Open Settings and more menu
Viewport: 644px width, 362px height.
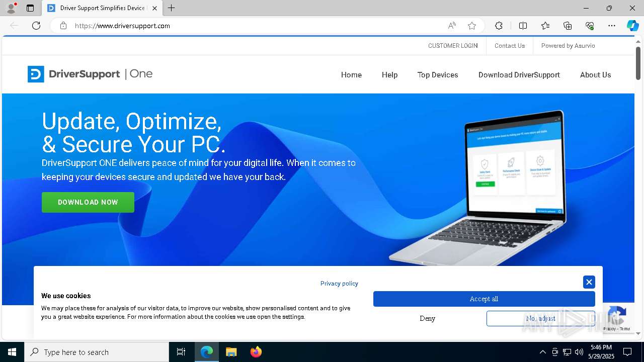click(612, 26)
